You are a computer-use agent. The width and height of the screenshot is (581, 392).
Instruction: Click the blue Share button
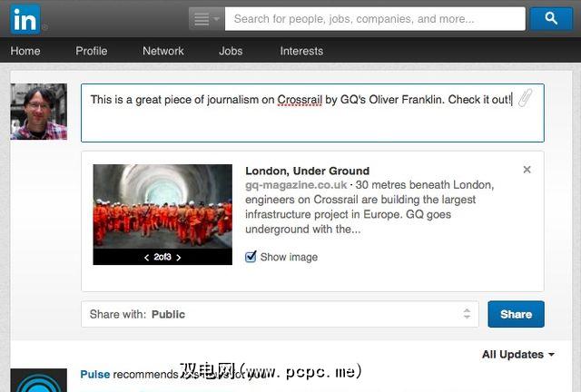[x=516, y=314]
